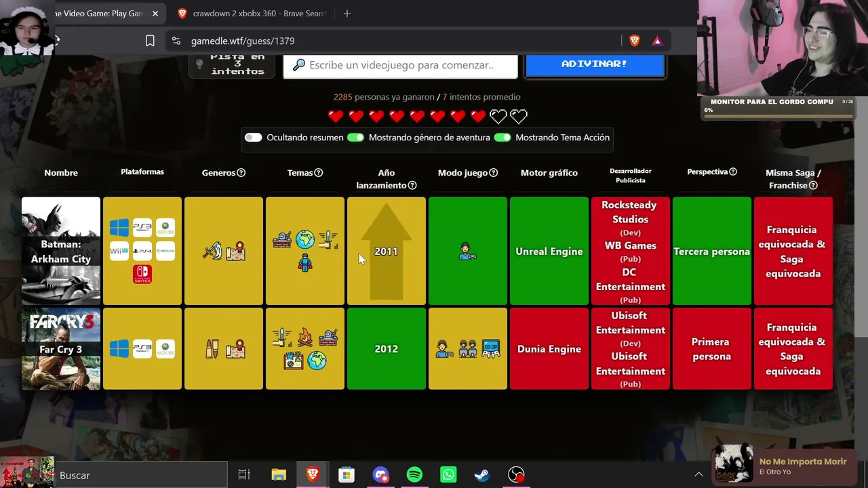Open site settings icon in address bar
Image resolution: width=868 pixels, height=488 pixels.
[x=176, y=41]
